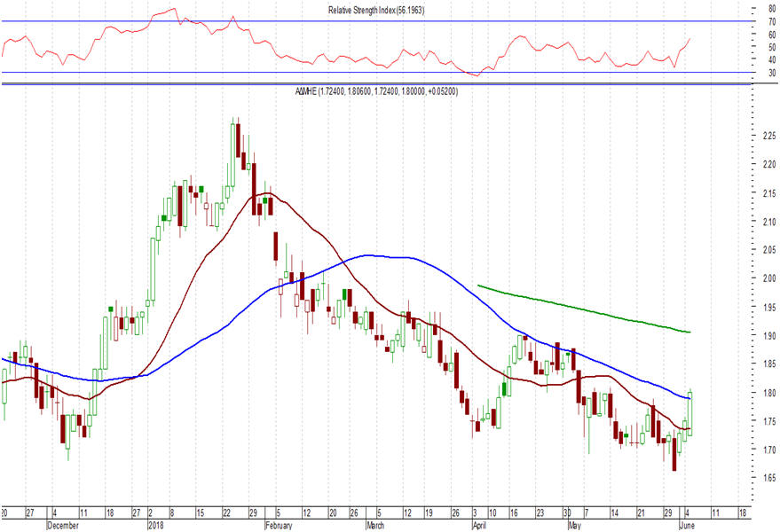Select the 16 date label in April
Image resolution: width=780 pixels, height=532 pixels.
515,512
